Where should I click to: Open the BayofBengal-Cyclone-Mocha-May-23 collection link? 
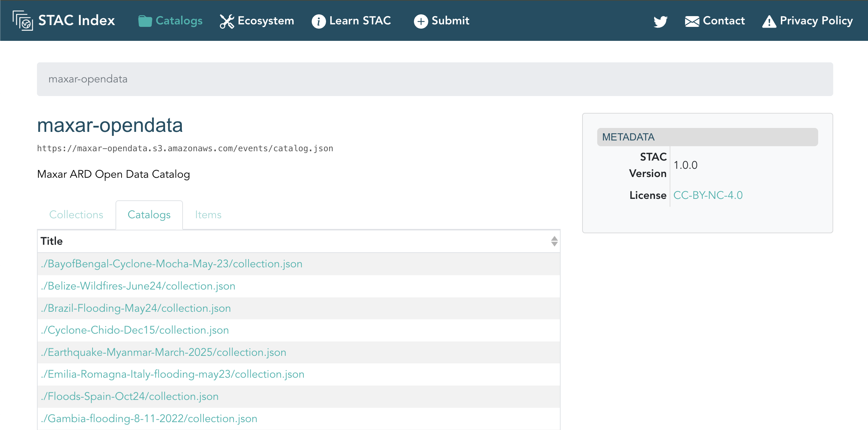click(x=171, y=264)
